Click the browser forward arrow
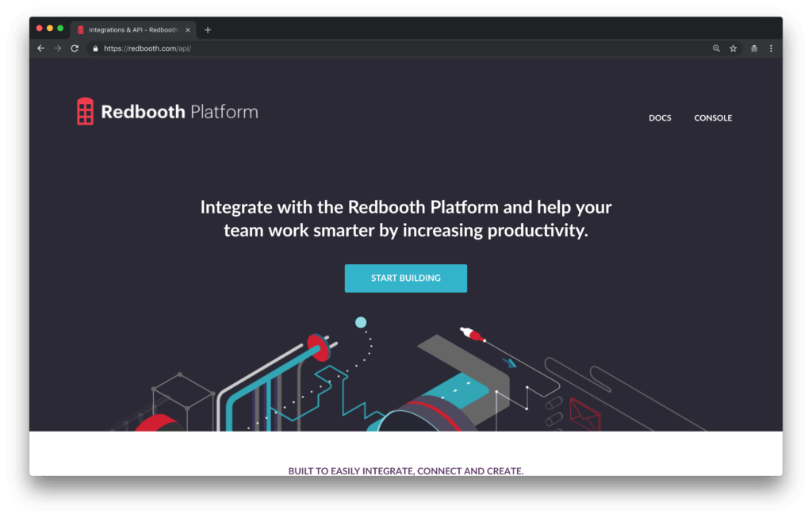Screen dimensions: 812x518 tap(58, 48)
